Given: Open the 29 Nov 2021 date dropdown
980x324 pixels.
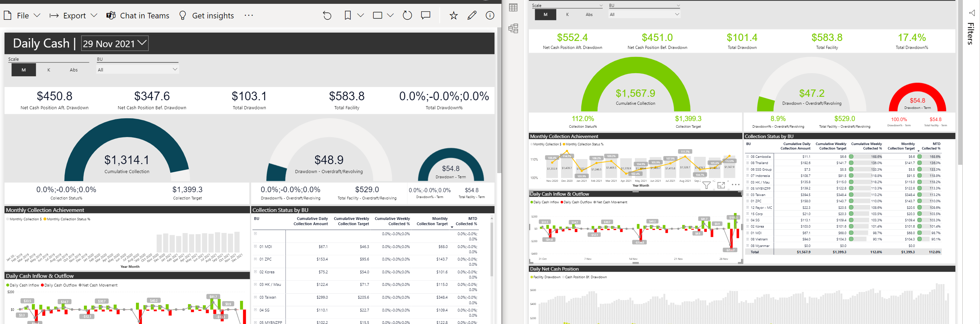Looking at the screenshot, I should pyautogui.click(x=115, y=43).
